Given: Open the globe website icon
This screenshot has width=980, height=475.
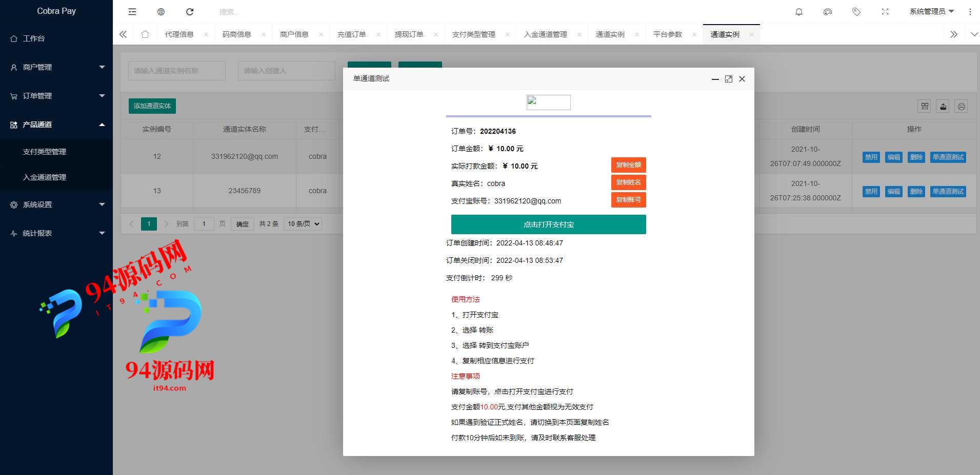Looking at the screenshot, I should pyautogui.click(x=161, y=11).
